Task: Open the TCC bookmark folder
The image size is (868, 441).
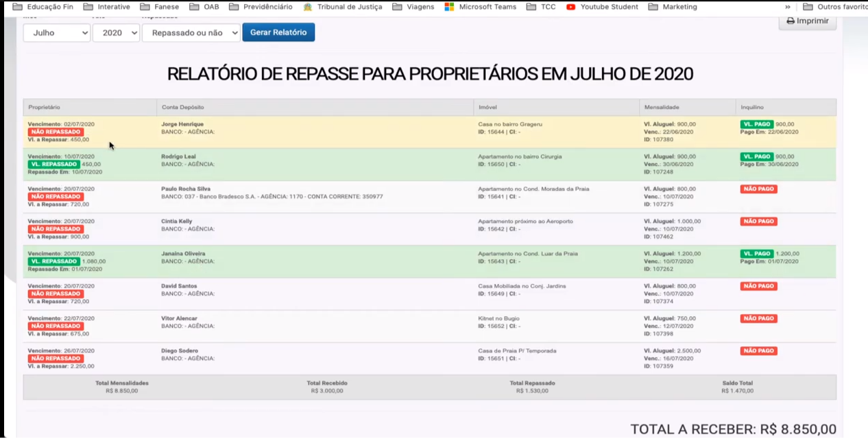Action: (541, 7)
